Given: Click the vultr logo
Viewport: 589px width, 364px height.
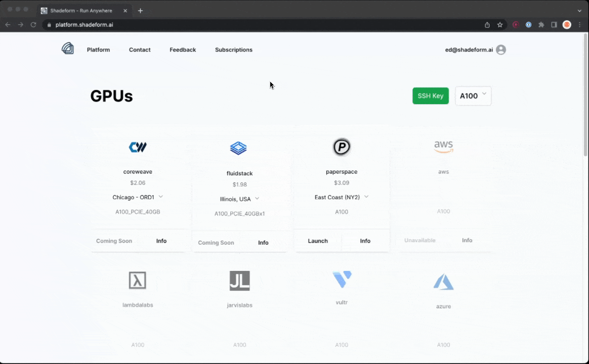Looking at the screenshot, I should 342,279.
